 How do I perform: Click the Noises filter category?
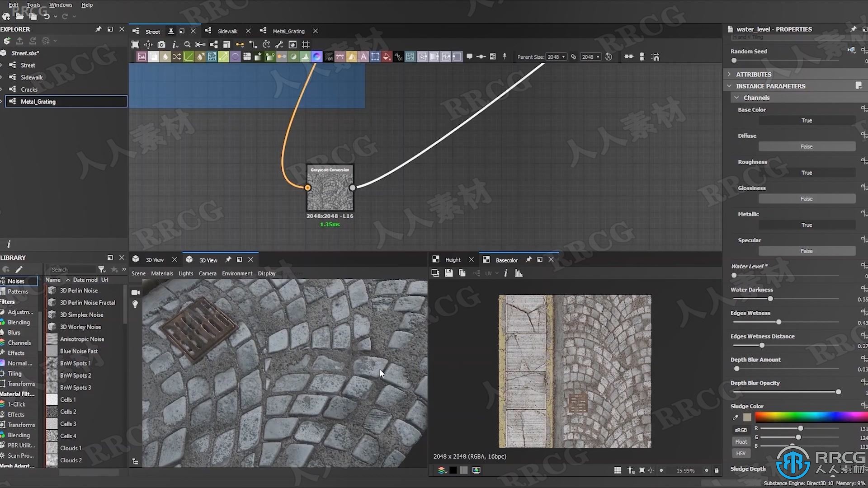[x=17, y=281]
